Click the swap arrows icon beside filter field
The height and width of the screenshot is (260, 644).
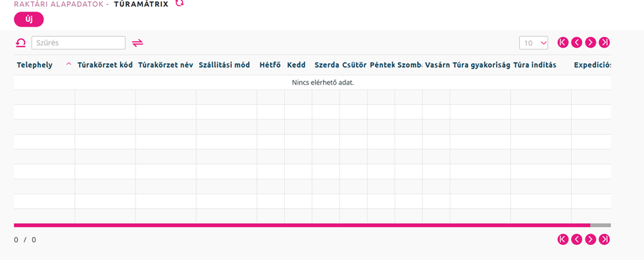click(x=137, y=43)
